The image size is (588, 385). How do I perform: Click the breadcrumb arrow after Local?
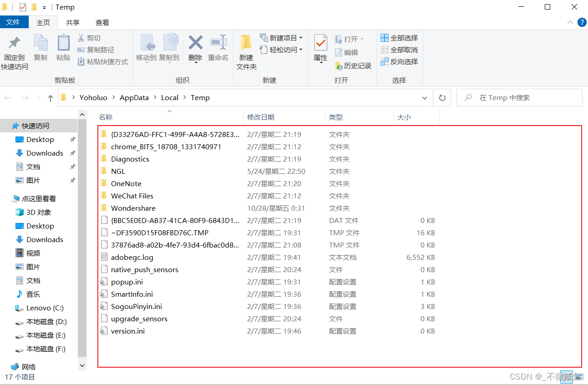pyautogui.click(x=184, y=97)
